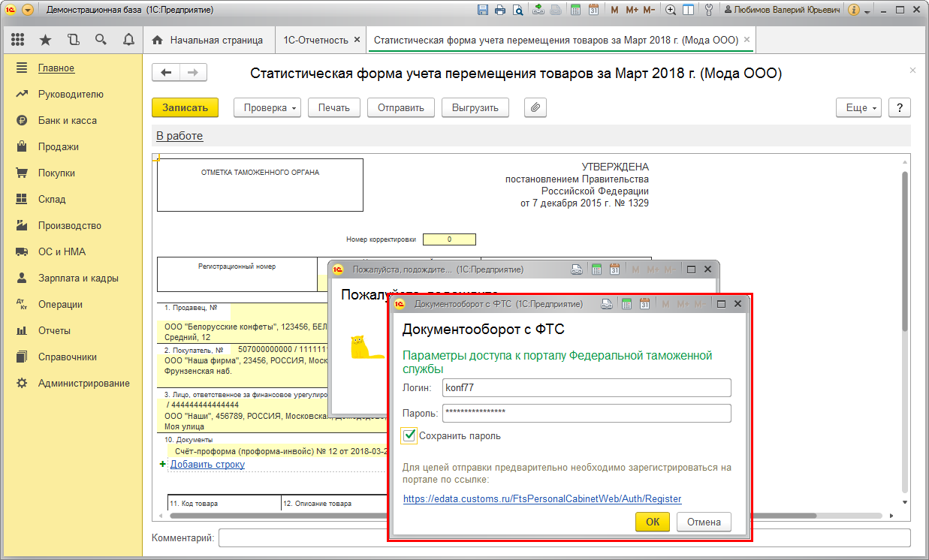Click the search magnifier icon in the tools panel
Screen dimensions: 929x560
[101, 40]
